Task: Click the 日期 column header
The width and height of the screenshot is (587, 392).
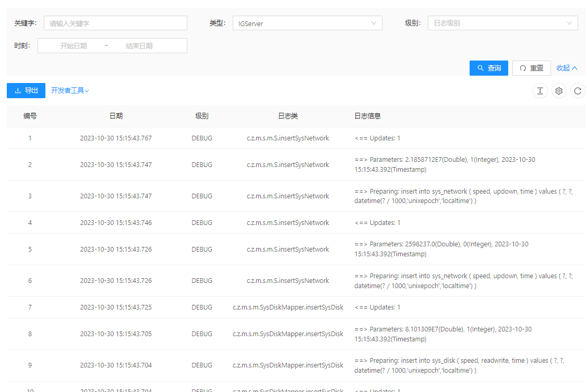Action: [116, 116]
